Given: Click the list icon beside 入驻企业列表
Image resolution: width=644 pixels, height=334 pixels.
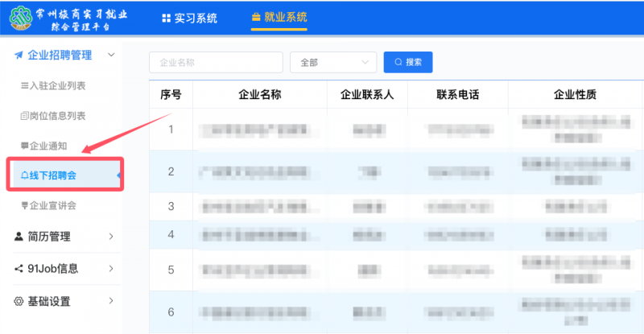Looking at the screenshot, I should tap(25, 85).
